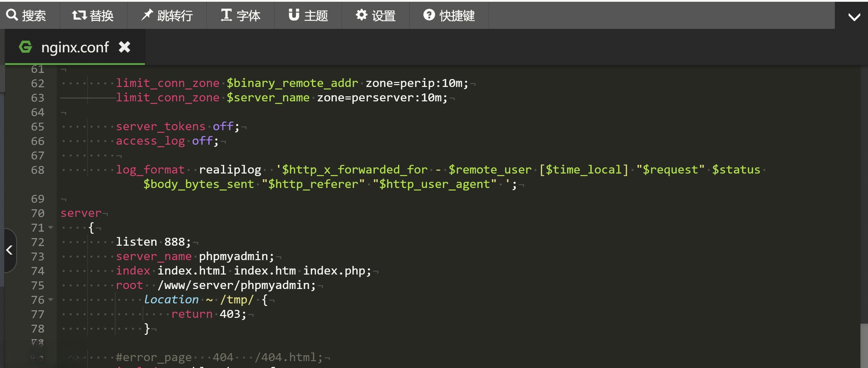Click the shortcuts question mark icon

(429, 15)
